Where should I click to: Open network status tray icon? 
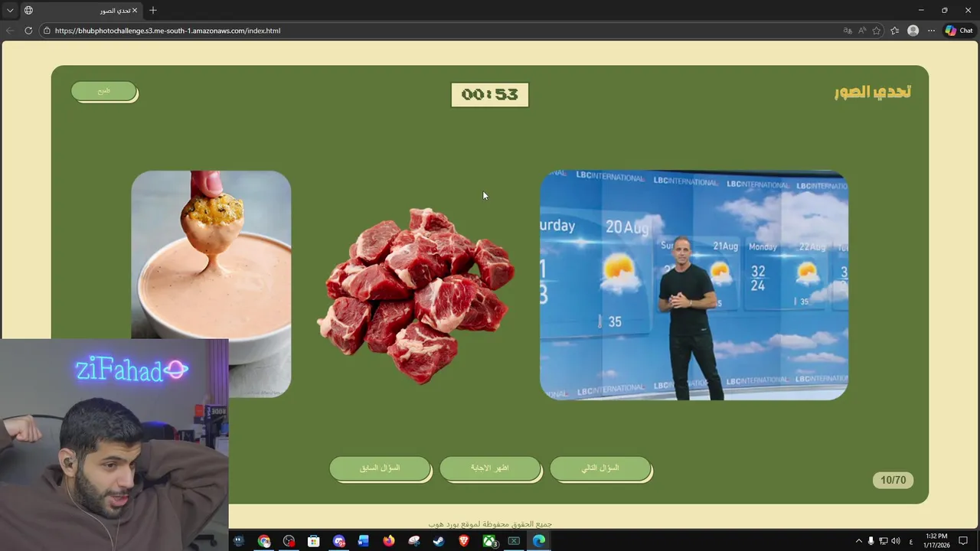883,541
